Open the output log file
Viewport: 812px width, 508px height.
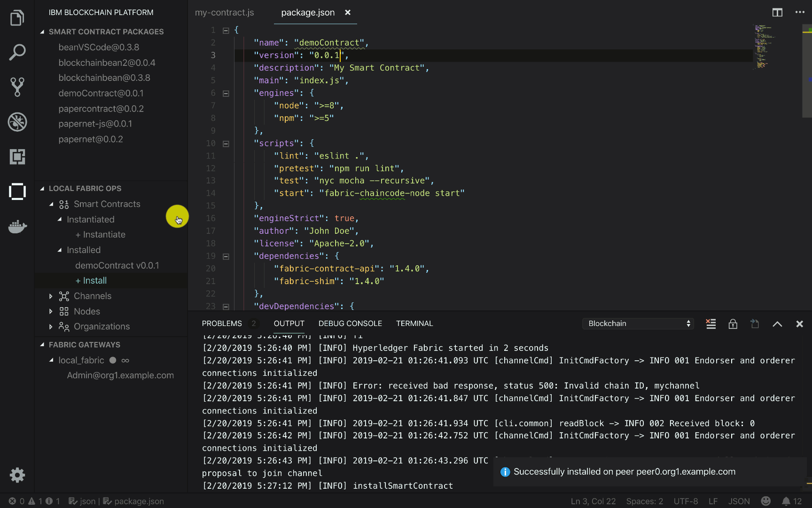tap(755, 324)
